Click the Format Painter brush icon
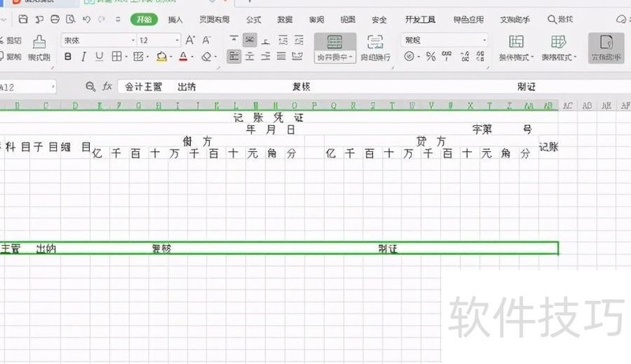 pyautogui.click(x=39, y=42)
